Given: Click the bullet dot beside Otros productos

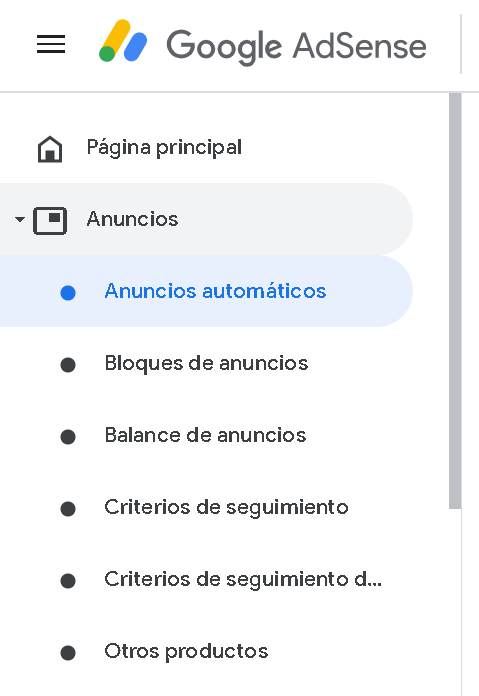Looking at the screenshot, I should pyautogui.click(x=68, y=653).
